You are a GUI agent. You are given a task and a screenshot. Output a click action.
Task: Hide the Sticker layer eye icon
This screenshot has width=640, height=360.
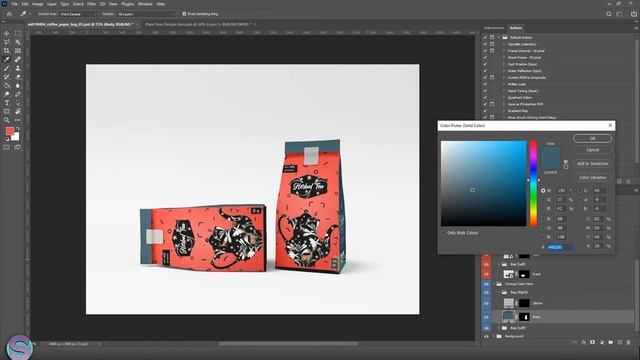486,303
